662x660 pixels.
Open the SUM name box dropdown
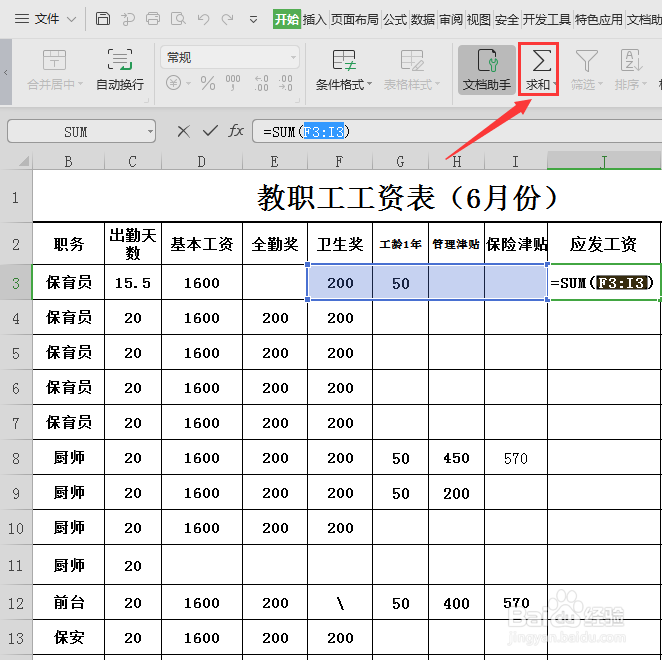click(x=150, y=131)
